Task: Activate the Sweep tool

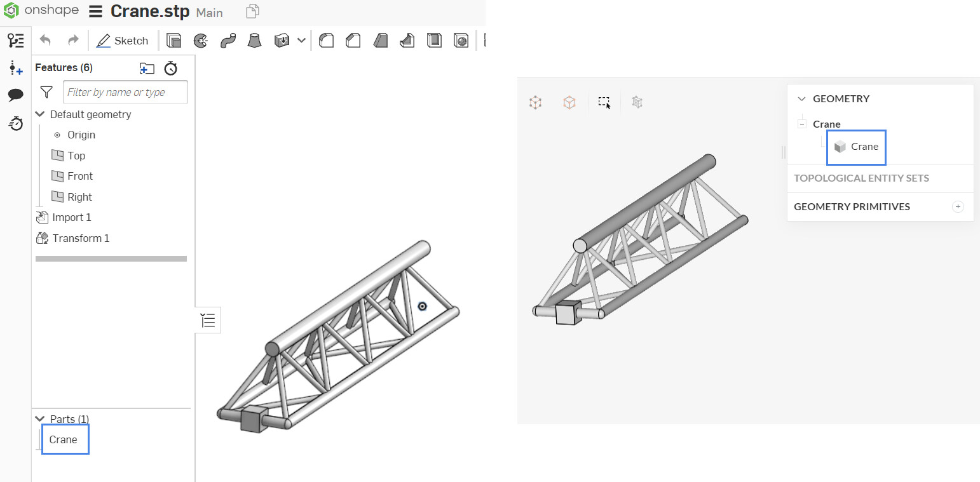Action: pos(228,40)
